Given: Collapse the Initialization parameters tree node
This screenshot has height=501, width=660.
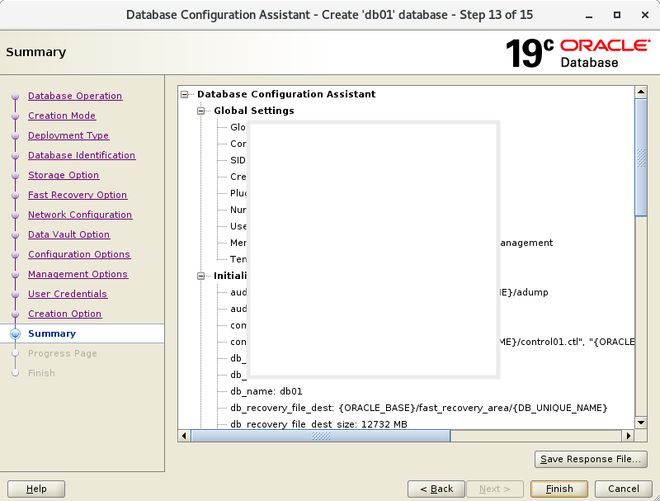Looking at the screenshot, I should point(201,276).
